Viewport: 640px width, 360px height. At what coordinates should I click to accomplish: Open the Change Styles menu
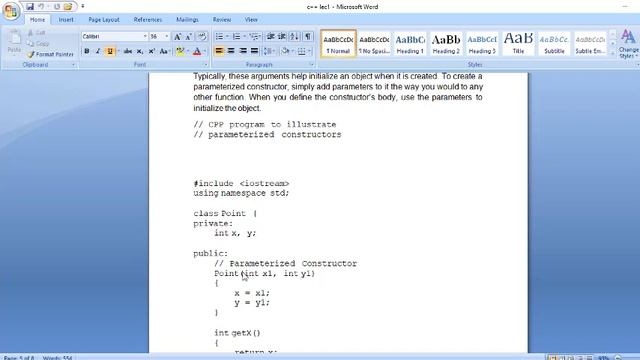[629, 44]
